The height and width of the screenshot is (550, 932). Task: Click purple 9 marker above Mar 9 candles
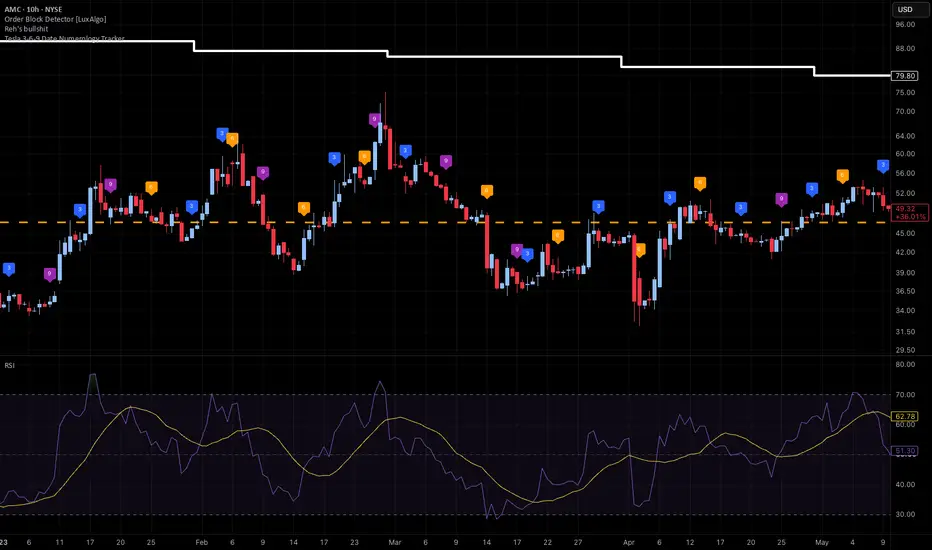pos(446,162)
